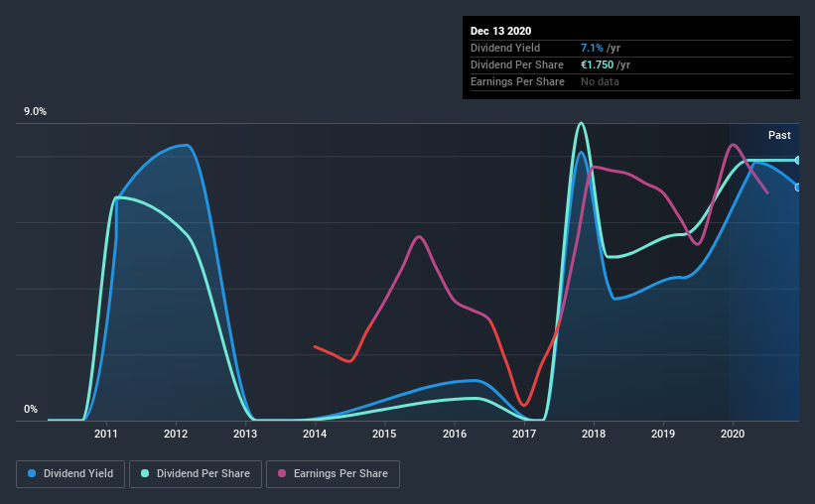
Task: Click the tooltip Dividend Yield row label
Action: tap(505, 48)
